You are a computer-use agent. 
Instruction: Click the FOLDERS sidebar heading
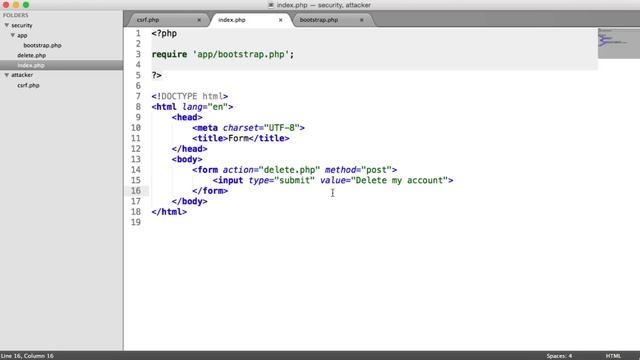(x=16, y=15)
